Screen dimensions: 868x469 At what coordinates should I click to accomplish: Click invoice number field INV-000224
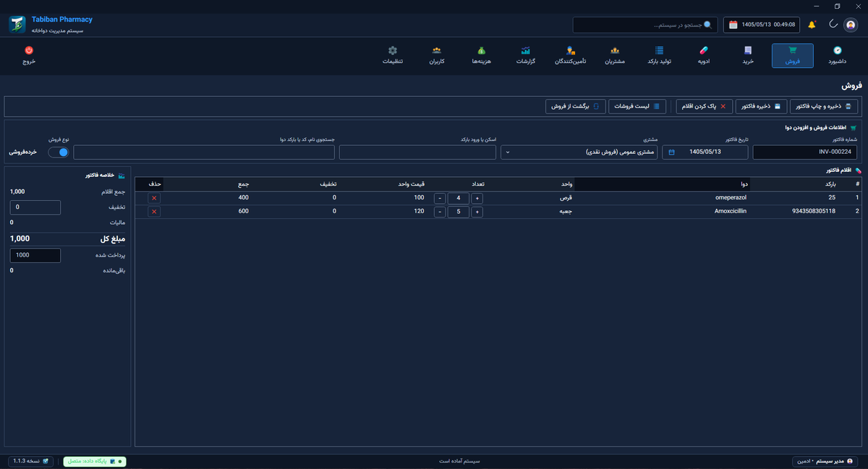coord(805,152)
